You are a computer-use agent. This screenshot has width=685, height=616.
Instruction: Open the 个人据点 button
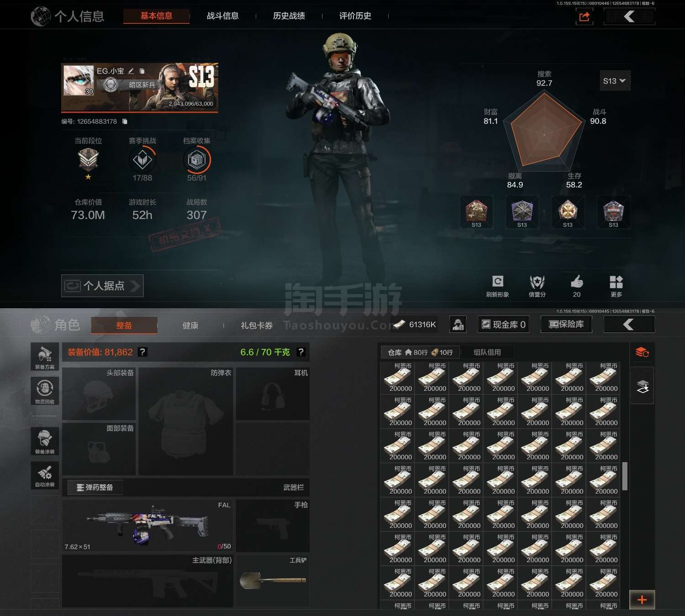(x=102, y=286)
